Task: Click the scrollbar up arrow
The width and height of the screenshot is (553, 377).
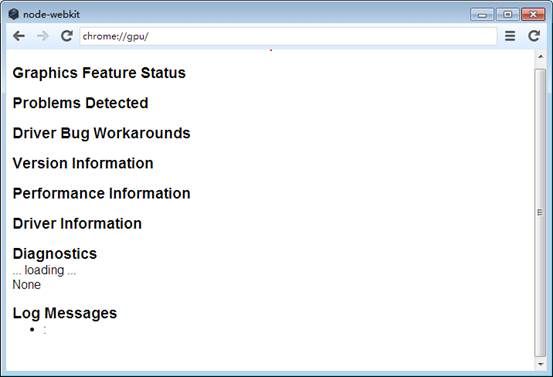Action: (540, 56)
